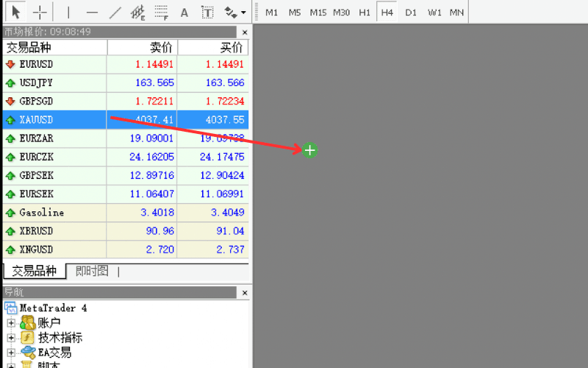
Task: Select the EURUSD symbol row
Action: [x=126, y=64]
